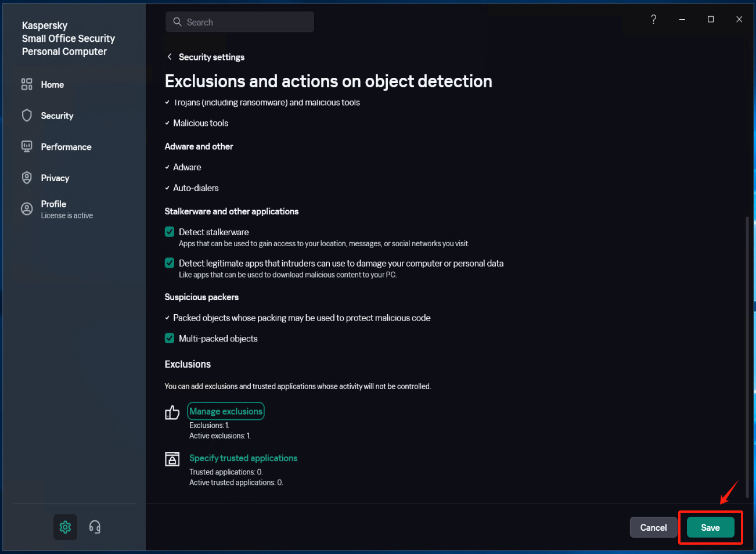The width and height of the screenshot is (756, 554).
Task: Uncheck the Detect stalkerware checkbox
Action: (x=170, y=232)
